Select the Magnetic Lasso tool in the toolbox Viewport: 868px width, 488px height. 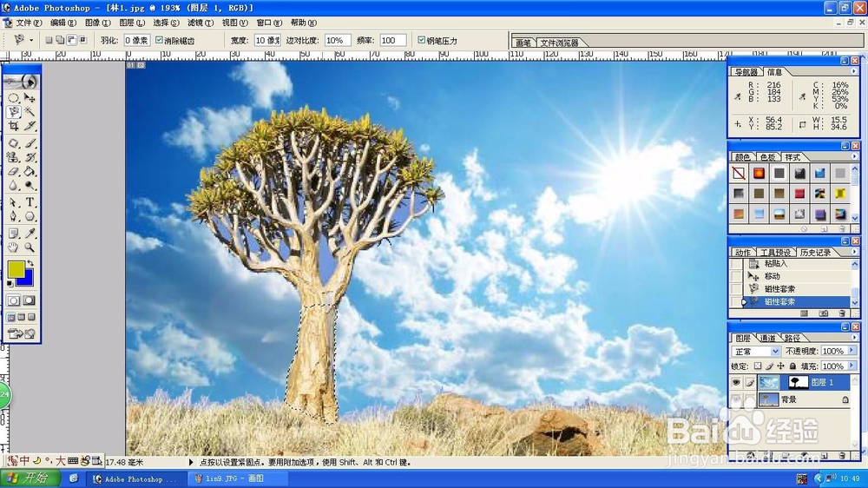(14, 112)
